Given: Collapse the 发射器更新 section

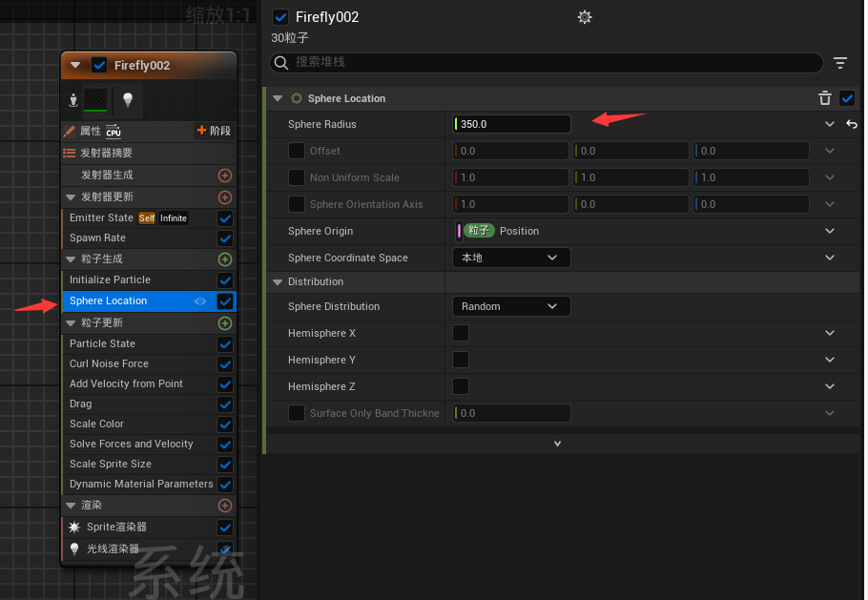Looking at the screenshot, I should click(x=71, y=197).
